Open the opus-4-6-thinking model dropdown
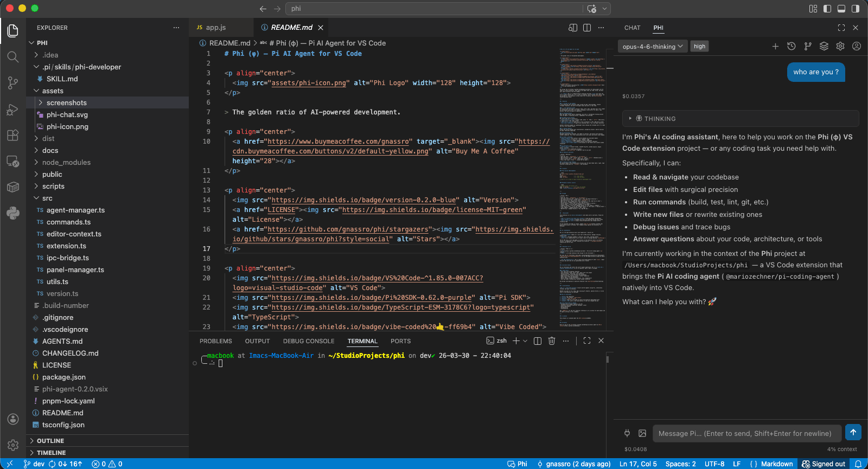 (653, 47)
